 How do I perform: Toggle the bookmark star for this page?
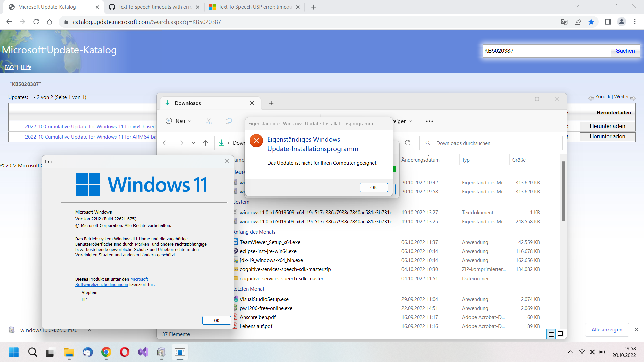[x=591, y=22]
